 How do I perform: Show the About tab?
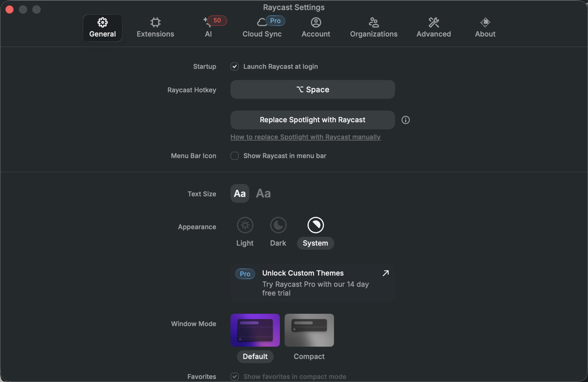pos(485,28)
